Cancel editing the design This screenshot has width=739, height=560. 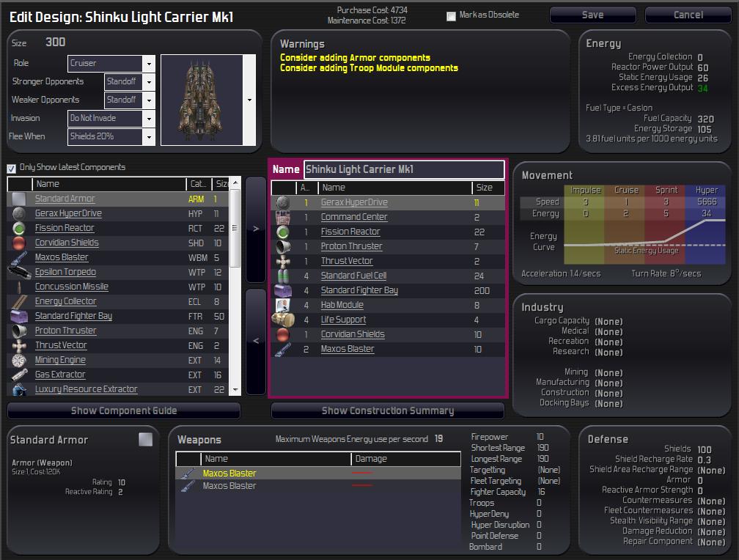pyautogui.click(x=688, y=15)
